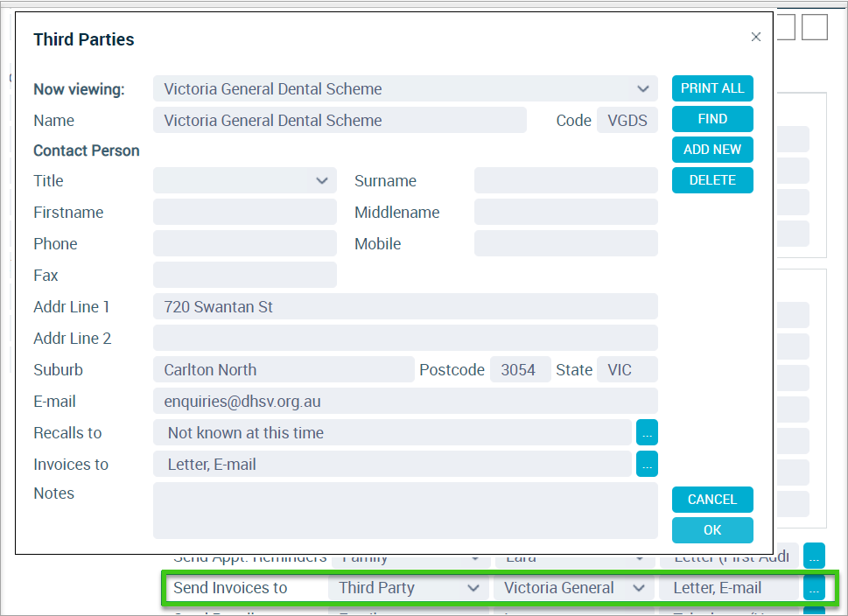The image size is (848, 616).
Task: Close the Third Parties dialog
Action: tap(756, 37)
